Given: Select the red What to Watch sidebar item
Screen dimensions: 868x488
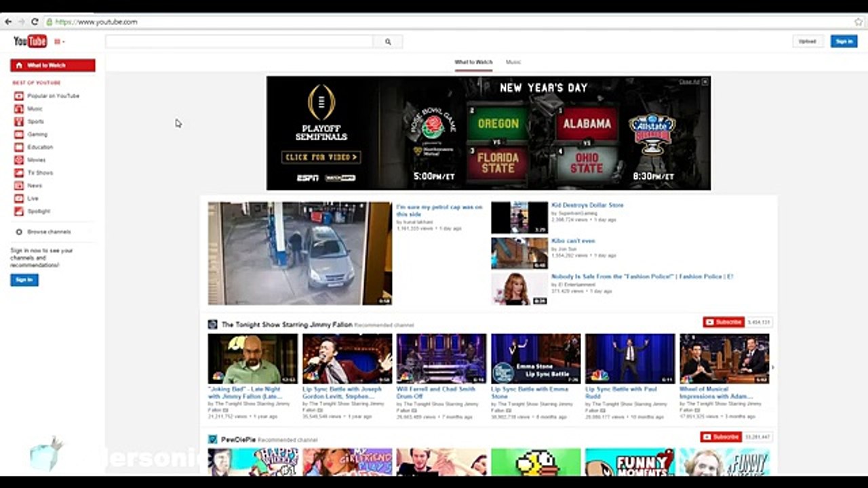Looking at the screenshot, I should click(x=53, y=65).
